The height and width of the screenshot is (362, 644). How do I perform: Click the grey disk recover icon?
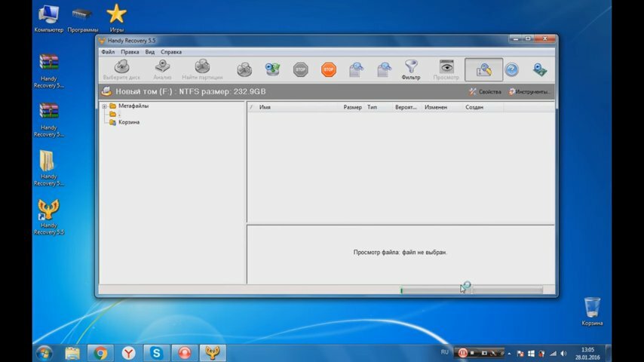244,69
